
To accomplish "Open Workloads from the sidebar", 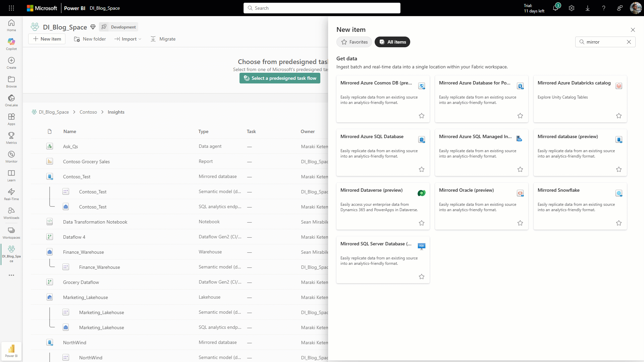I will (x=11, y=213).
